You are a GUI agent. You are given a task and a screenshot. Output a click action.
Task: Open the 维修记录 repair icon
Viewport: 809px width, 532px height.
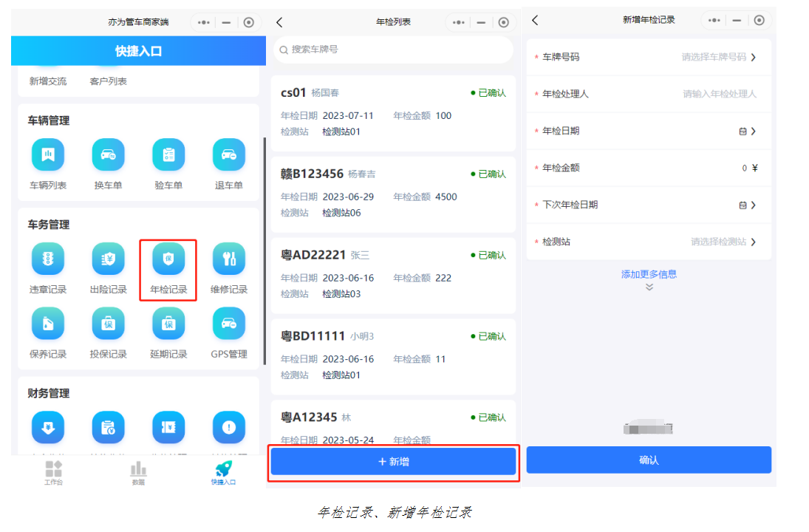229,259
